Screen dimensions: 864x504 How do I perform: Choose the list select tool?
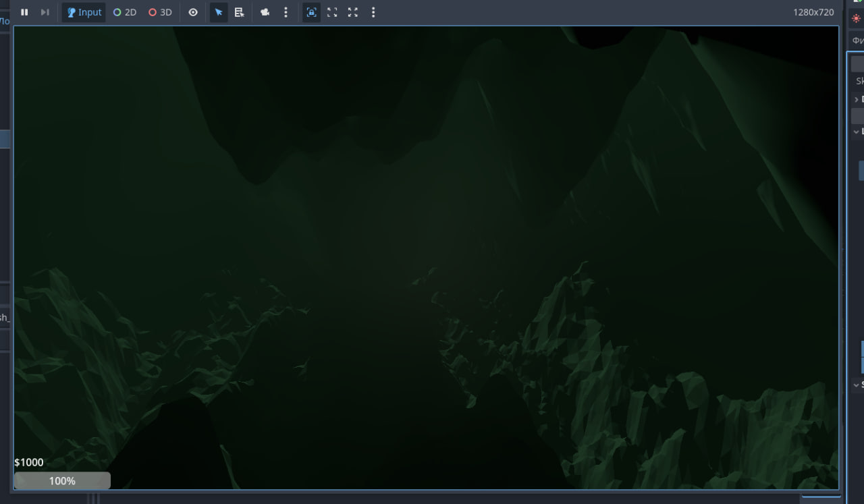239,12
